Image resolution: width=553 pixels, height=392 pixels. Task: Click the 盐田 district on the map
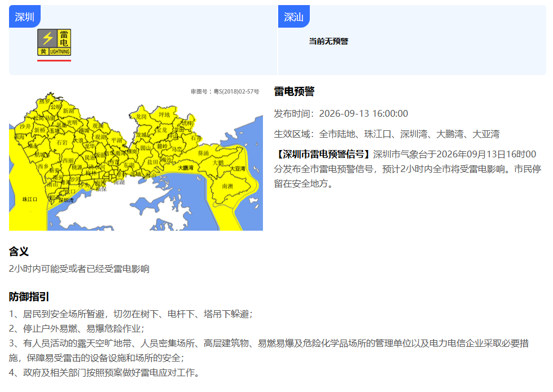153,162
